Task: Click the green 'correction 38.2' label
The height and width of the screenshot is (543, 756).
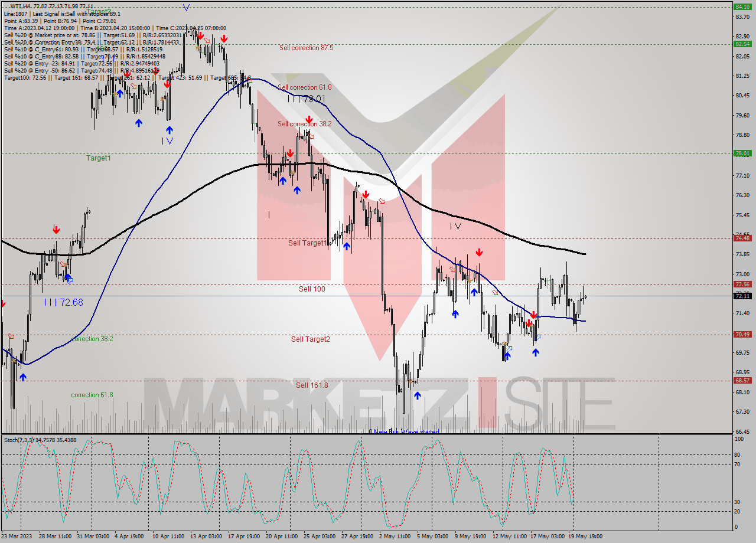Action: tap(92, 339)
